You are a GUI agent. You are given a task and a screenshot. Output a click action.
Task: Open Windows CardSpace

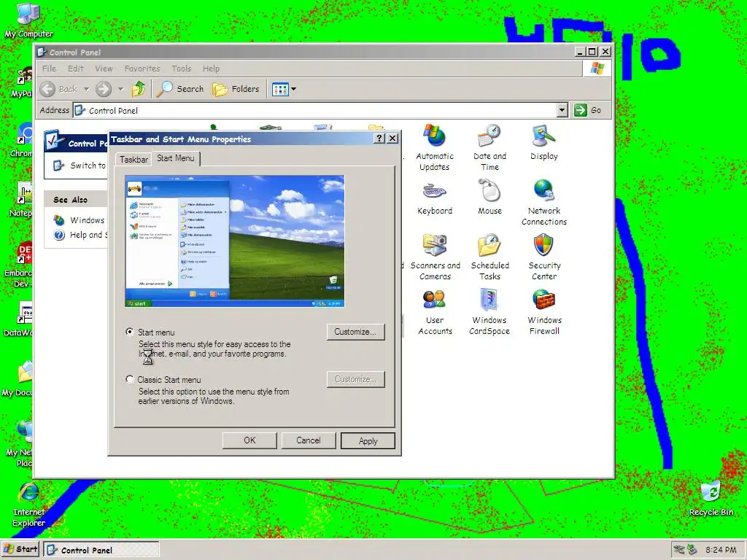[489, 312]
